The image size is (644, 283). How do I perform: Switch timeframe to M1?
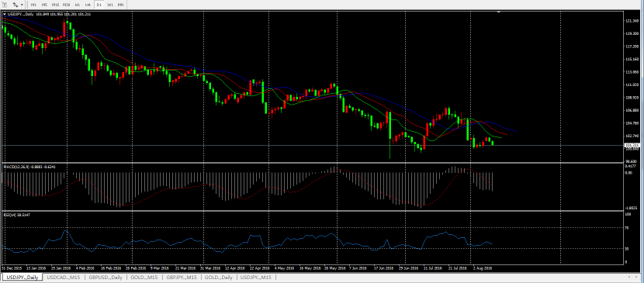coord(33,5)
